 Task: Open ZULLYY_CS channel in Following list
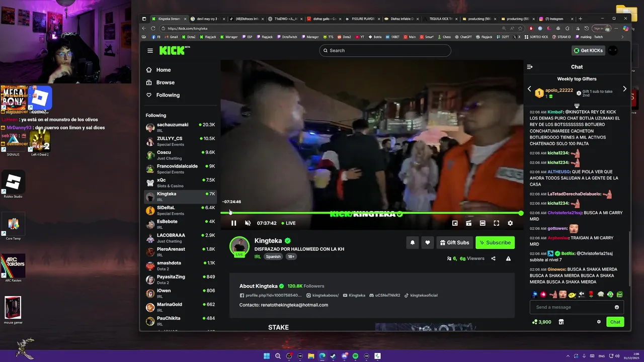pyautogui.click(x=181, y=141)
